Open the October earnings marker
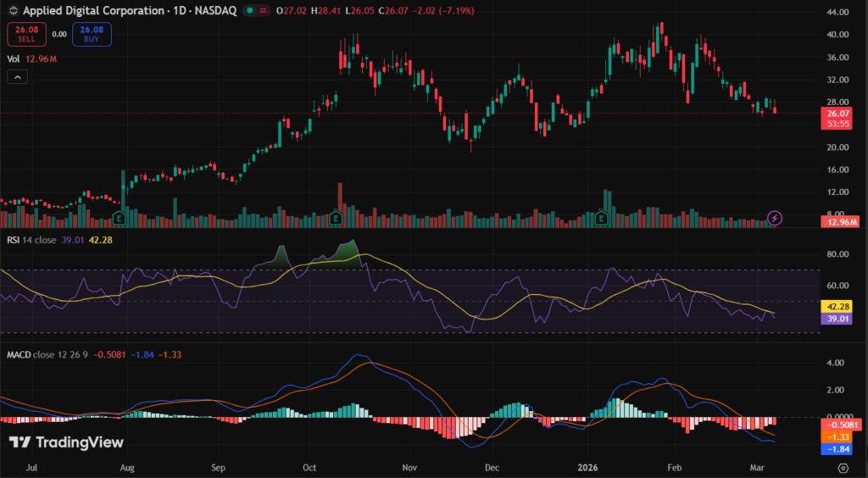Screen dimensions: 868x478 [336, 219]
